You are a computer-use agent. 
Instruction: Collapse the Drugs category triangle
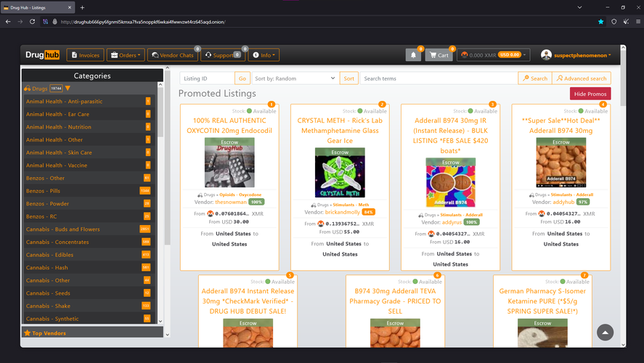68,89
